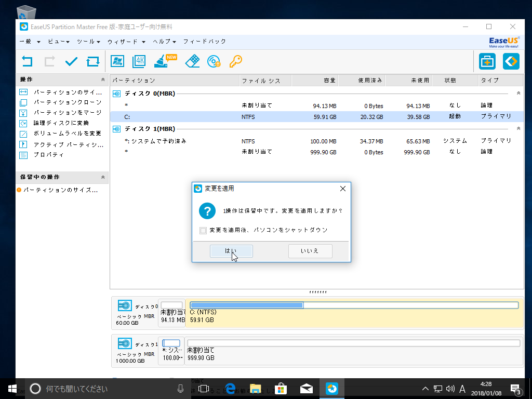
Task: Select the 999.90 GB unallocated row
Action: (x=317, y=152)
